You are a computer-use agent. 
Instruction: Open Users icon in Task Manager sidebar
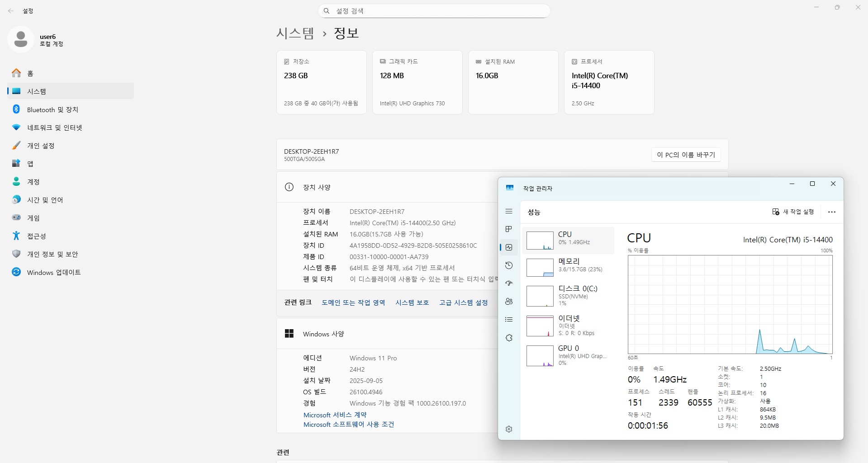(509, 302)
